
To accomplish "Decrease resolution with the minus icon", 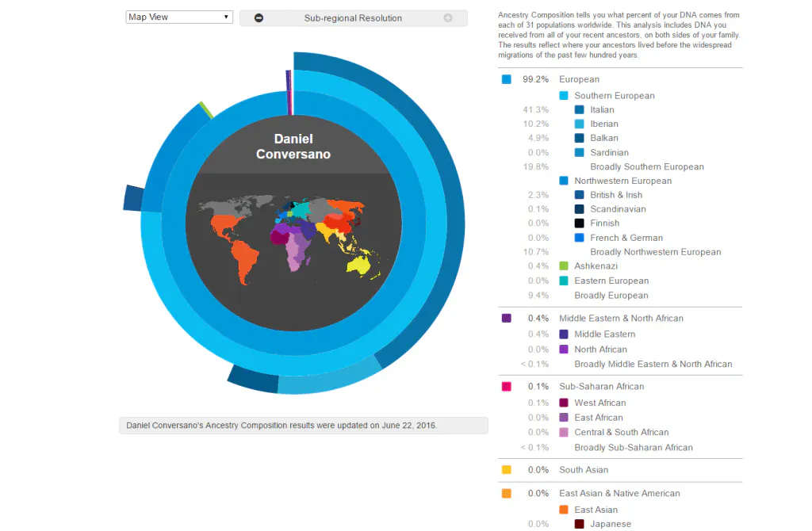I will 259,18.
